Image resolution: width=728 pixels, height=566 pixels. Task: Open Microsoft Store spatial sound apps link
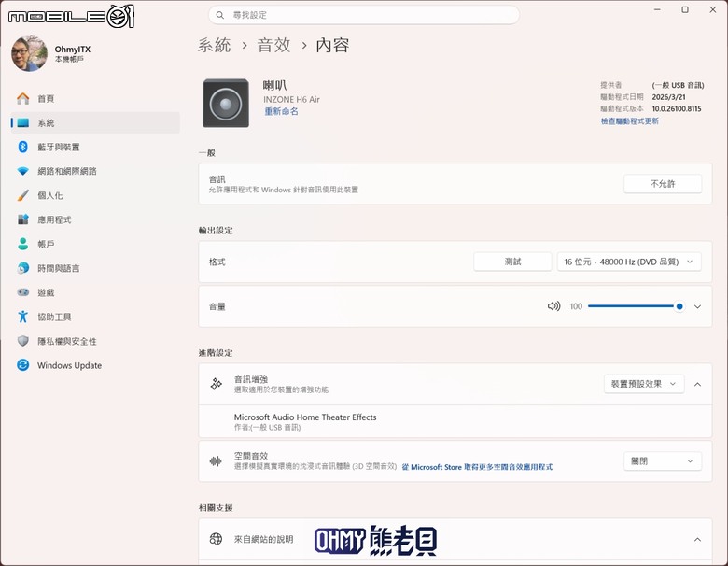[477, 467]
